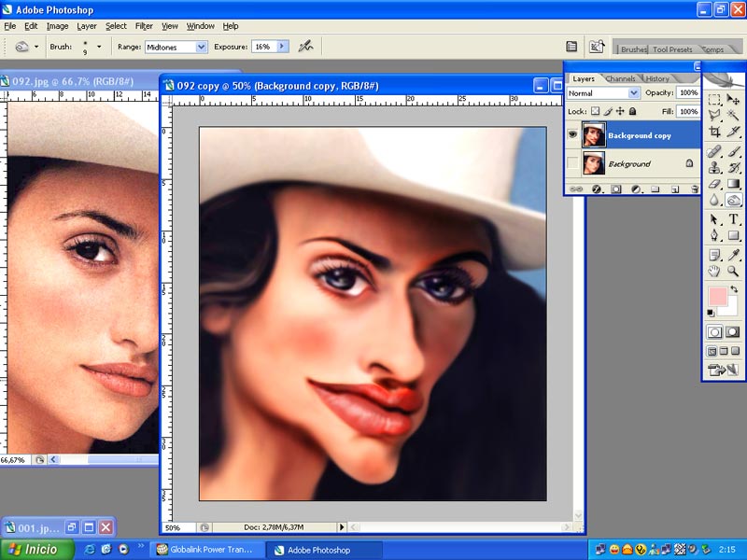The width and height of the screenshot is (747, 560).
Task: Click the create new layer icon
Action: coord(674,189)
